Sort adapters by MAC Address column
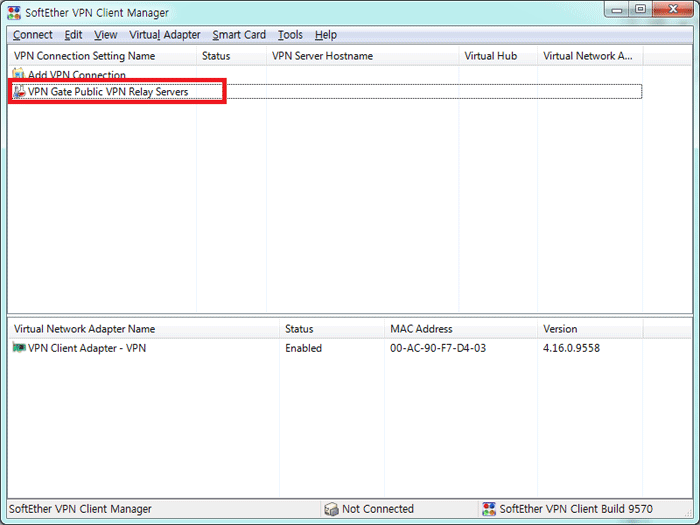 [421, 329]
